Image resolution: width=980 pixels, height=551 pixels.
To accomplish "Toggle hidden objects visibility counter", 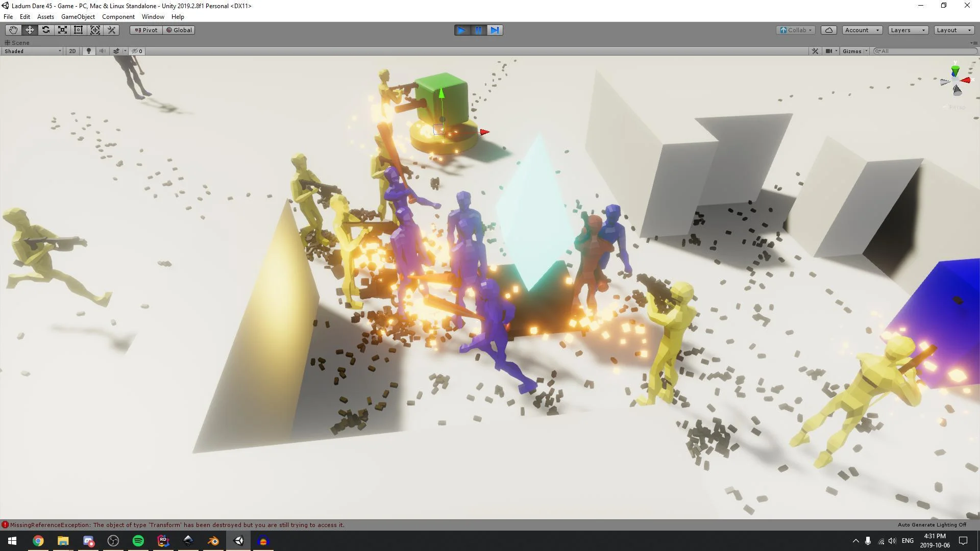I will 137,51.
